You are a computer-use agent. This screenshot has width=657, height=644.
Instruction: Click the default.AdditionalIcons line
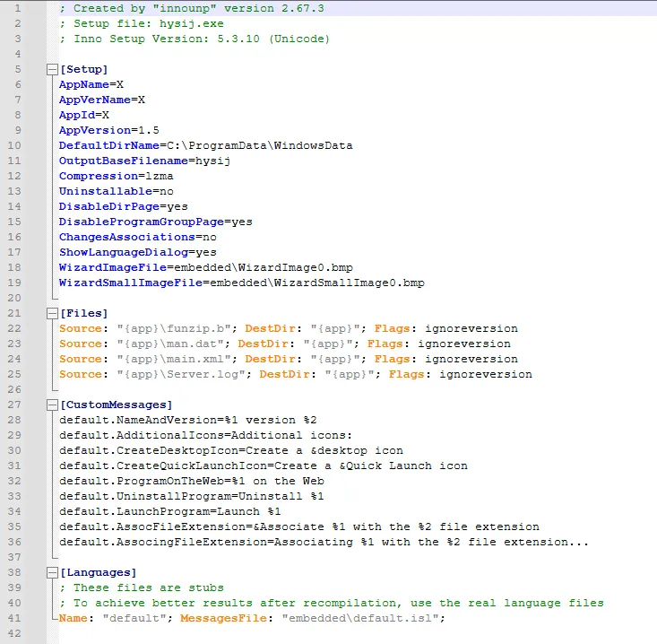(206, 436)
